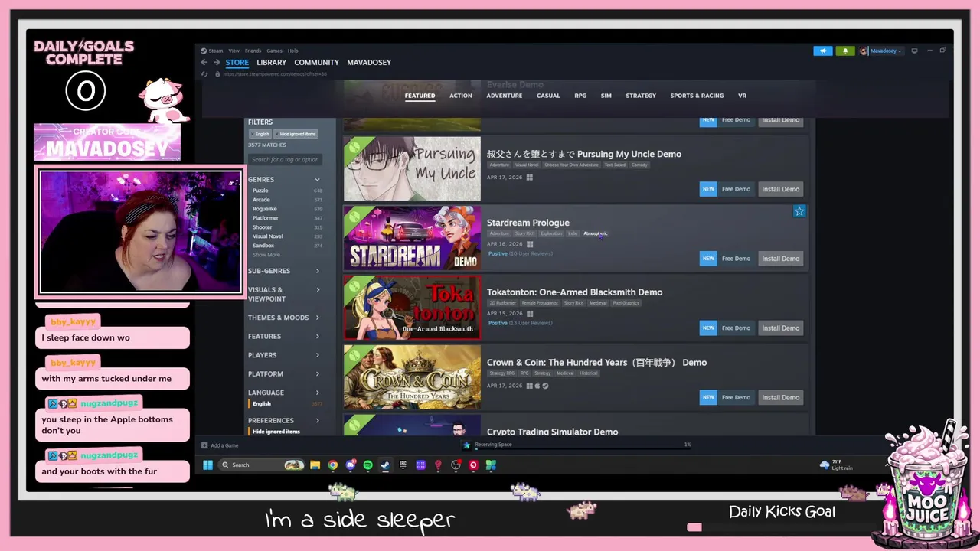Open the Windows Start menu
980x551 pixels.
click(207, 465)
